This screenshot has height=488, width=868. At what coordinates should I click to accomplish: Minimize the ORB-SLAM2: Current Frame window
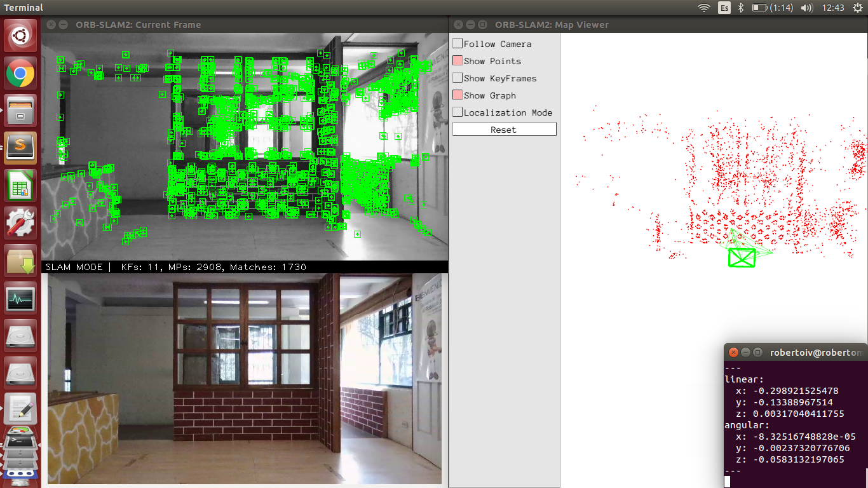coord(63,25)
